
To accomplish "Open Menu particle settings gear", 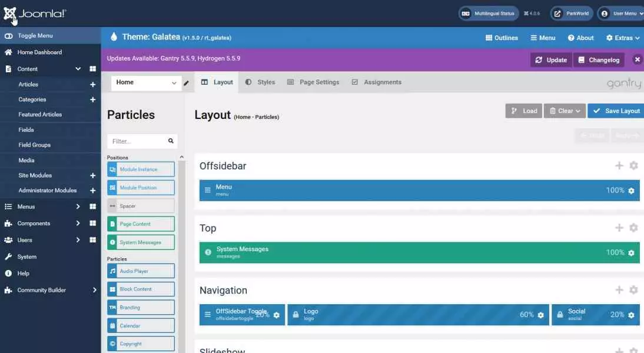I will pyautogui.click(x=631, y=191).
